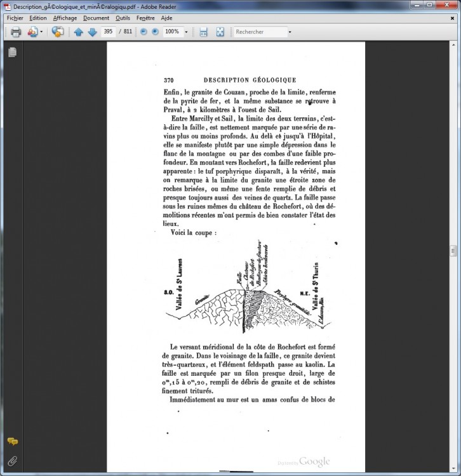The image size is (461, 476).
Task: Toggle fit width scrolling mode
Action: (204, 32)
